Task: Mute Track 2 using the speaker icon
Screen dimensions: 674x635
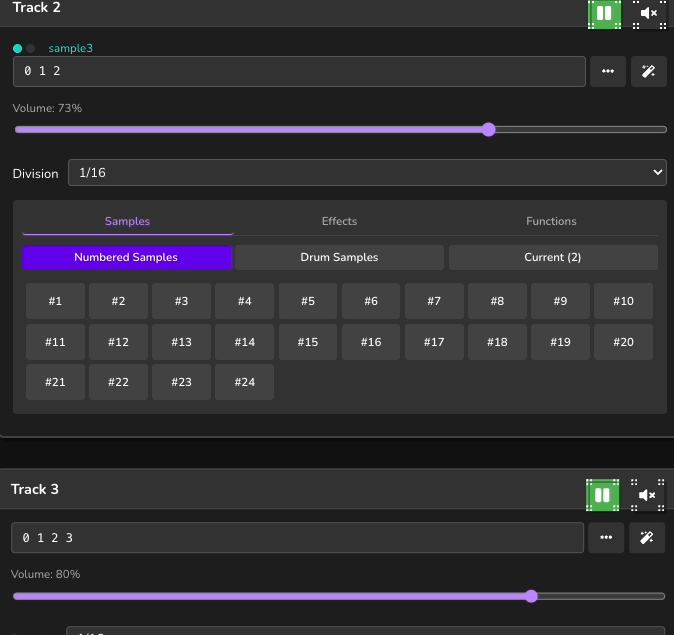Action: click(x=648, y=13)
